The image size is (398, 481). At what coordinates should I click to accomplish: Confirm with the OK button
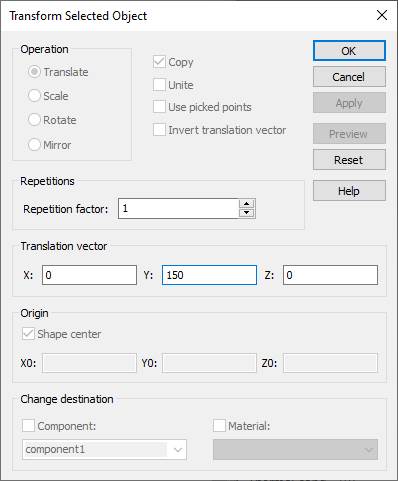tap(349, 51)
